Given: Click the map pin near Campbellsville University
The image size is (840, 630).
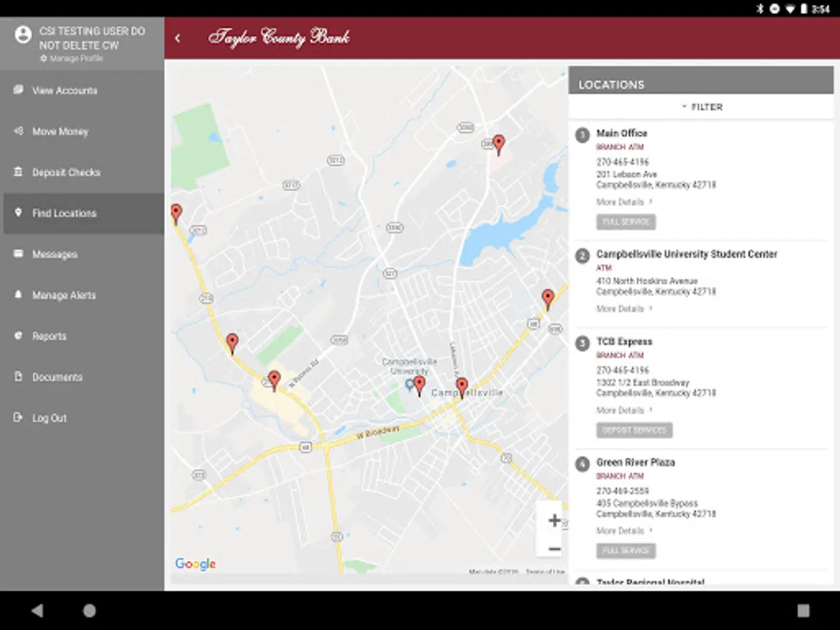Looking at the screenshot, I should 419,386.
